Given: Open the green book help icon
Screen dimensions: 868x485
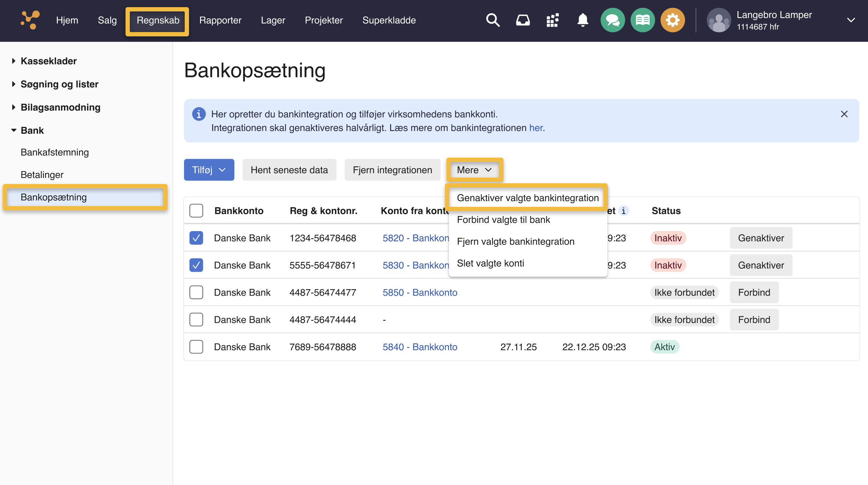Looking at the screenshot, I should 643,20.
